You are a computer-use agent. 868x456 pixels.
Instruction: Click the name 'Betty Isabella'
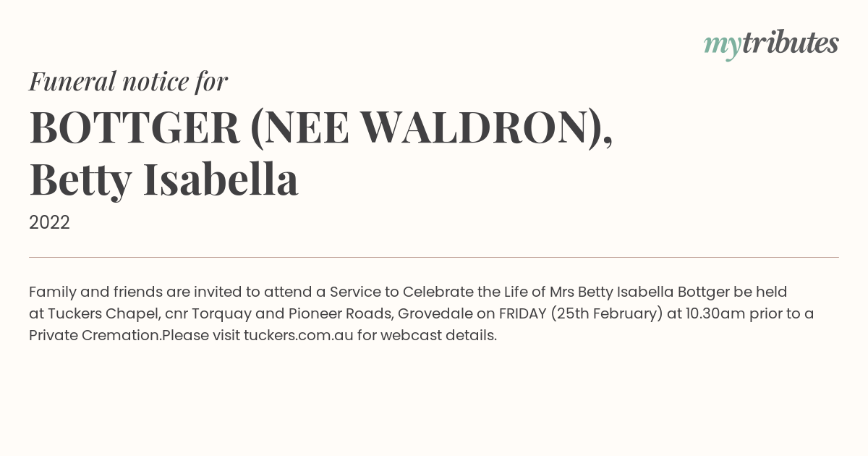click(x=164, y=180)
